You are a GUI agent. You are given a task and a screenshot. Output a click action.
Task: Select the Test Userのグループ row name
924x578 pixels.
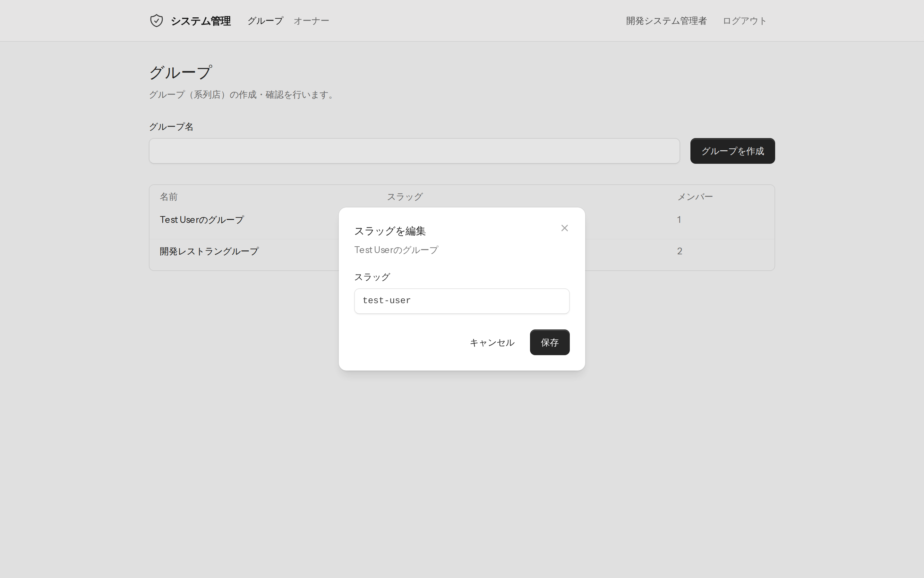[201, 220]
